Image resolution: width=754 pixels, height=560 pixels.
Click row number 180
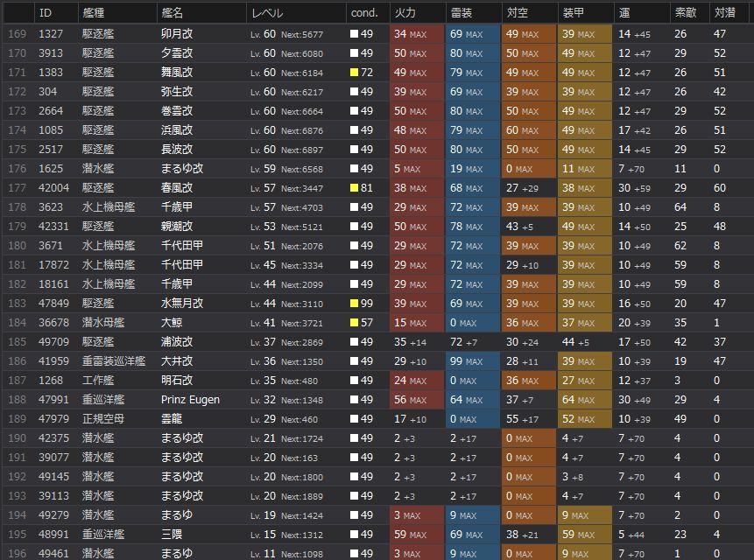click(x=18, y=245)
